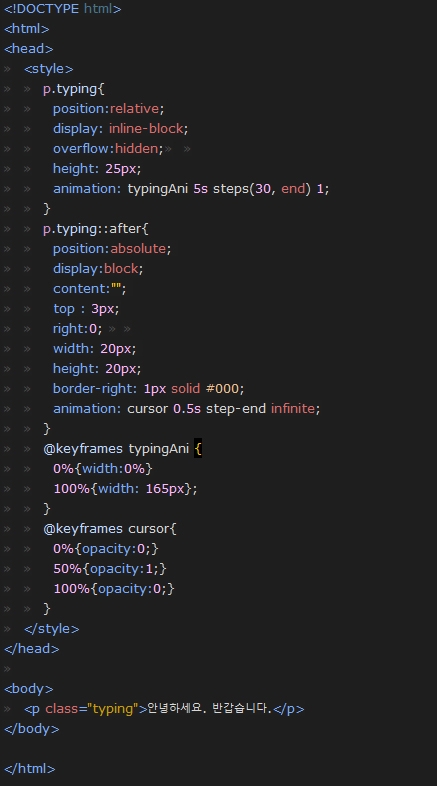Click the display:block; declaration
The height and width of the screenshot is (786, 437).
pyautogui.click(x=98, y=269)
